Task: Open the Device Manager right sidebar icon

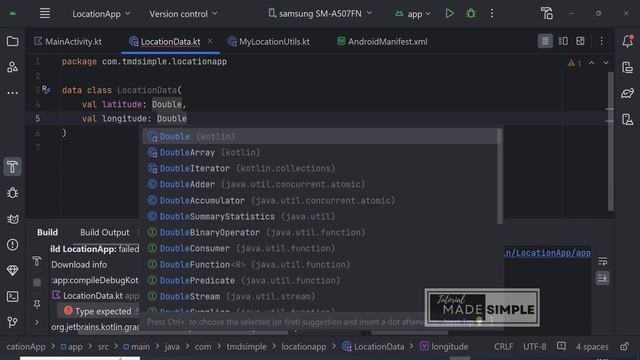Action: click(x=628, y=67)
